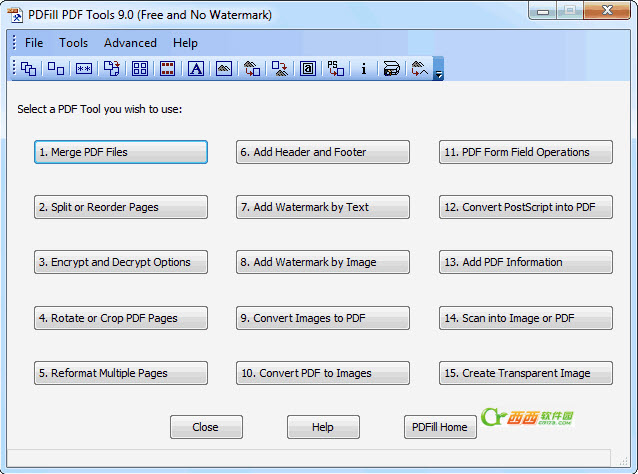Click the PostScript to PDF 'PS' icon

point(336,68)
